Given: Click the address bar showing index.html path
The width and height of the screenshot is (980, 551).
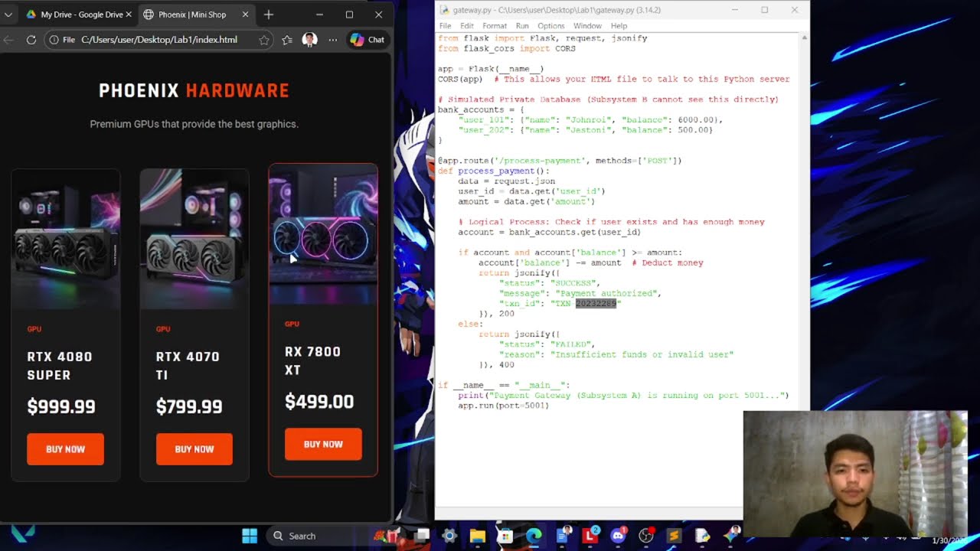Looking at the screenshot, I should tap(158, 40).
